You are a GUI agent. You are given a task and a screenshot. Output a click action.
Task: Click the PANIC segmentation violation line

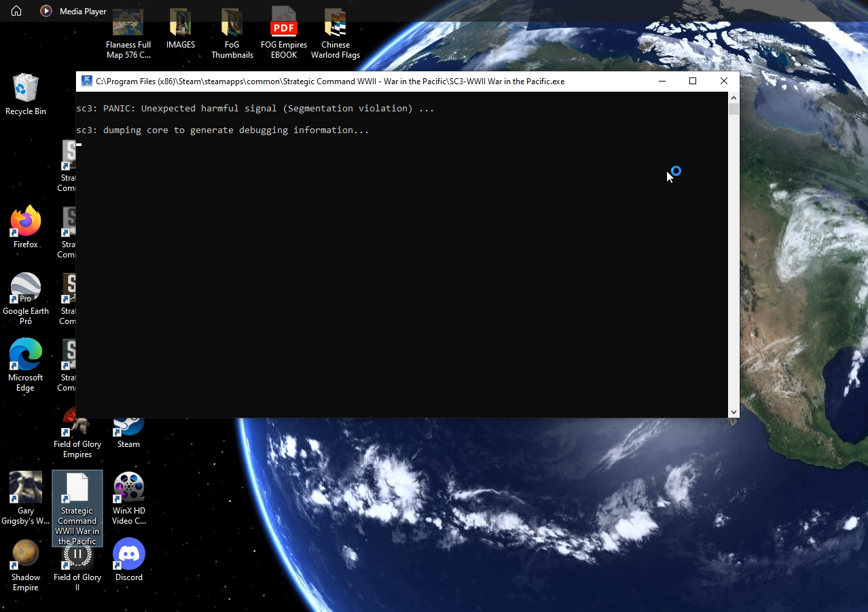click(255, 109)
